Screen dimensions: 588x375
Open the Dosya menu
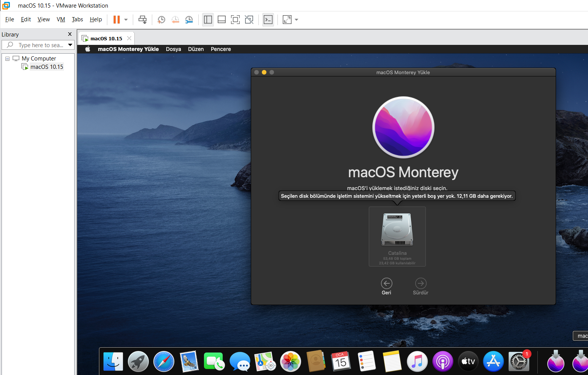pos(174,49)
